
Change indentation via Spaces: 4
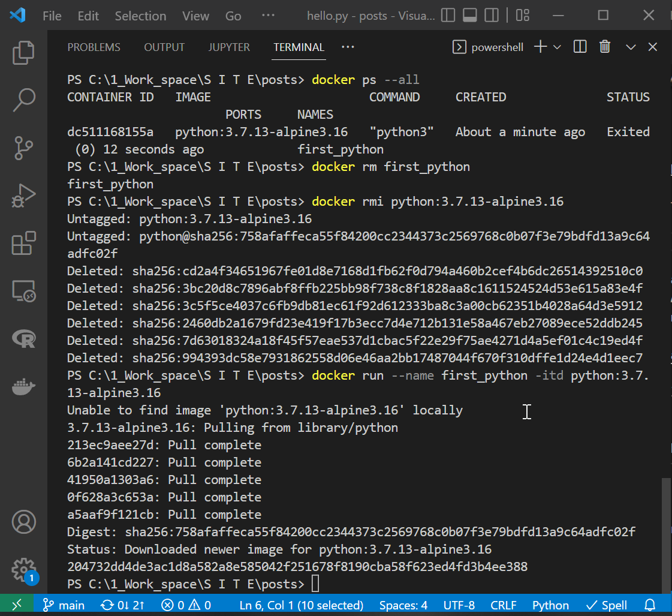click(x=403, y=605)
